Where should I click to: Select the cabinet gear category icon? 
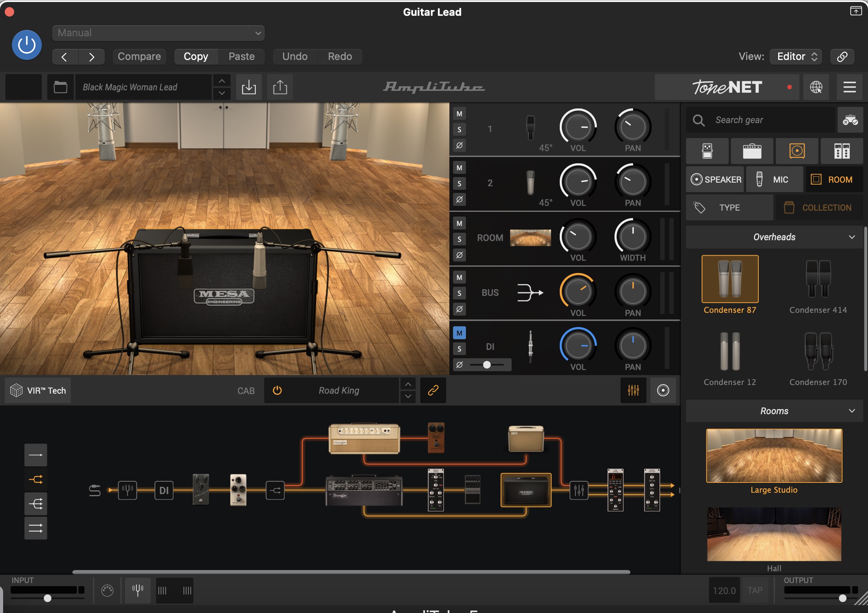pos(797,151)
